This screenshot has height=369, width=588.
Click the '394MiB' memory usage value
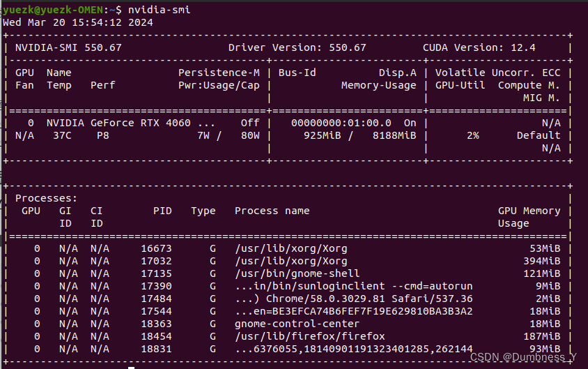pyautogui.click(x=541, y=261)
